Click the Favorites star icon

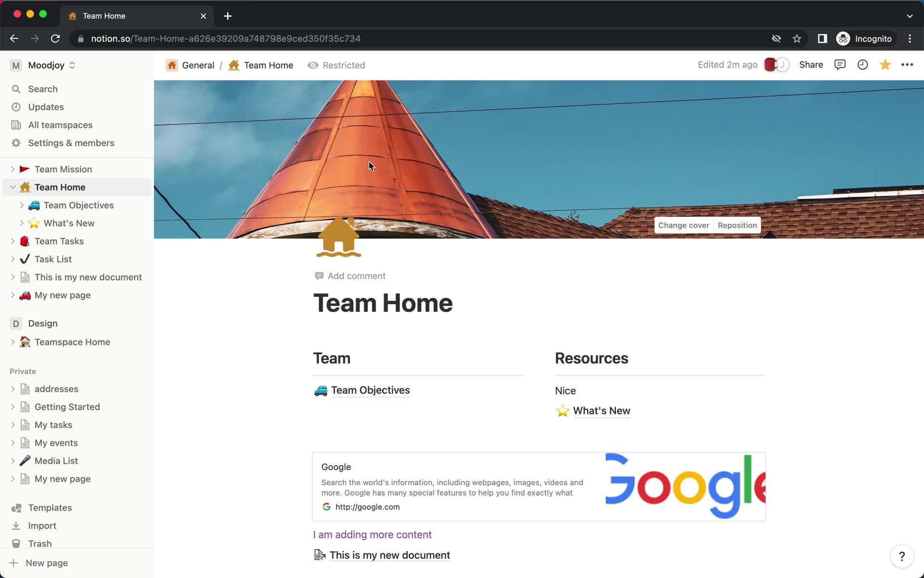pos(885,65)
